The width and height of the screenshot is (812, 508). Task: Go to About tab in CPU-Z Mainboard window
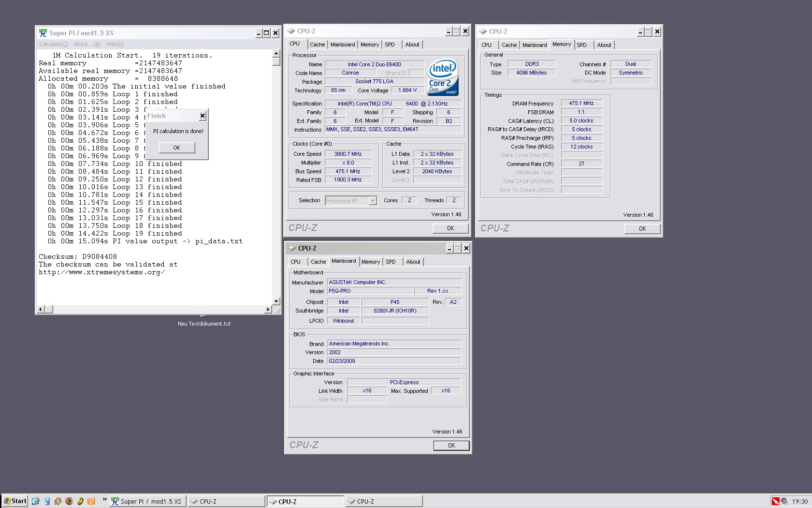413,262
